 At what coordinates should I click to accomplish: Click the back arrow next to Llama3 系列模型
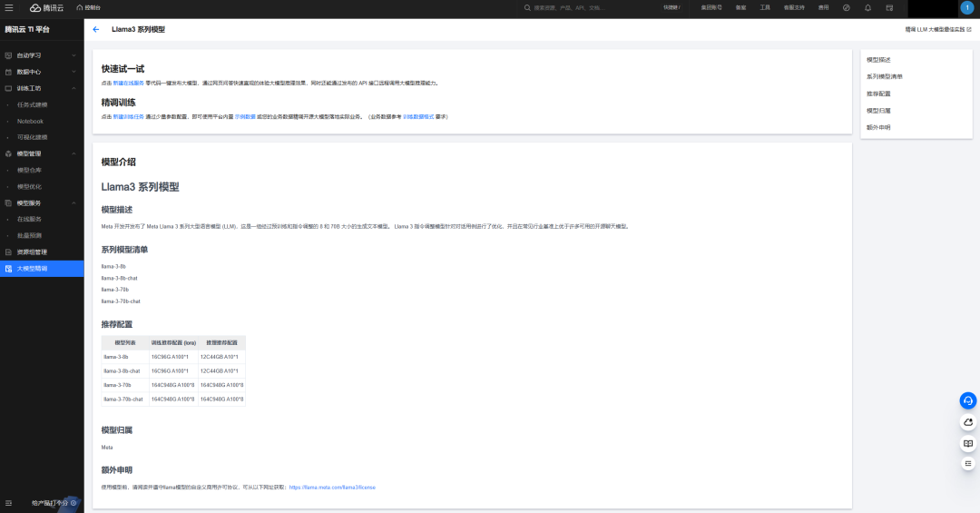pos(95,29)
